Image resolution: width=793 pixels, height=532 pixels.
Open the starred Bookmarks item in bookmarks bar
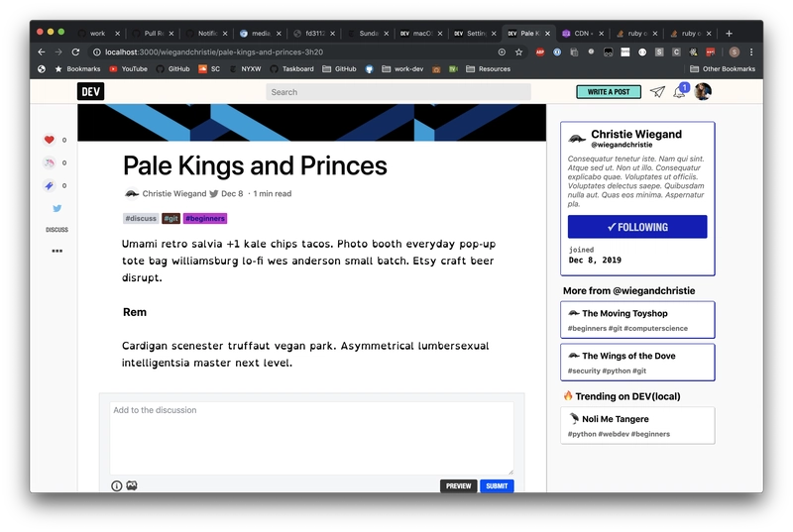point(77,68)
